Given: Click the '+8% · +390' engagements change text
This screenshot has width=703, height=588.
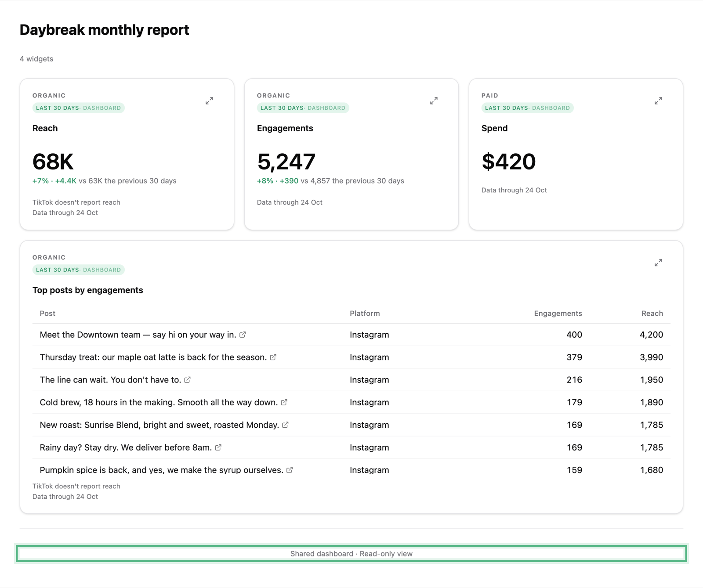Looking at the screenshot, I should coord(278,181).
